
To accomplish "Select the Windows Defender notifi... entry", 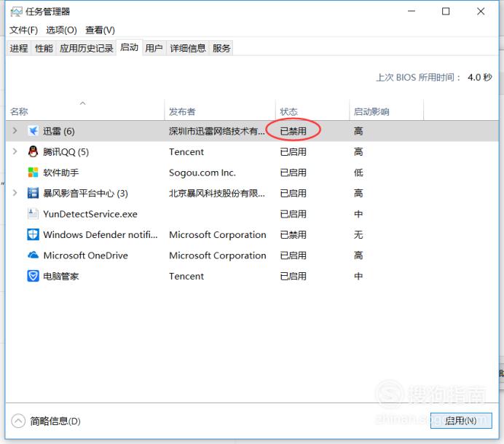I will [101, 234].
